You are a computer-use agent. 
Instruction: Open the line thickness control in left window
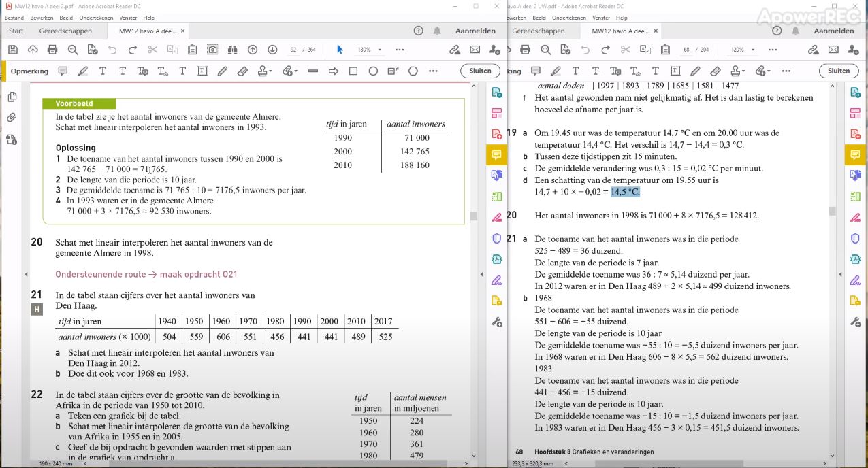coord(313,71)
